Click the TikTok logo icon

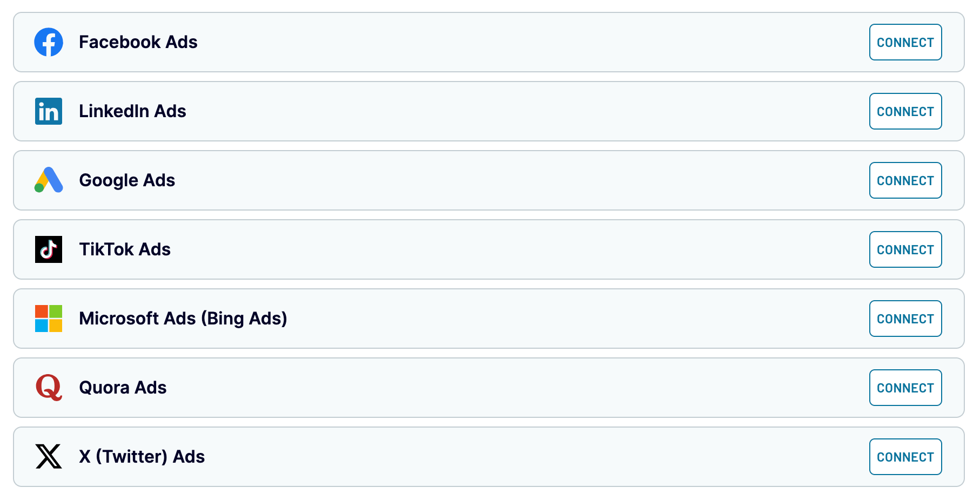[x=49, y=249]
